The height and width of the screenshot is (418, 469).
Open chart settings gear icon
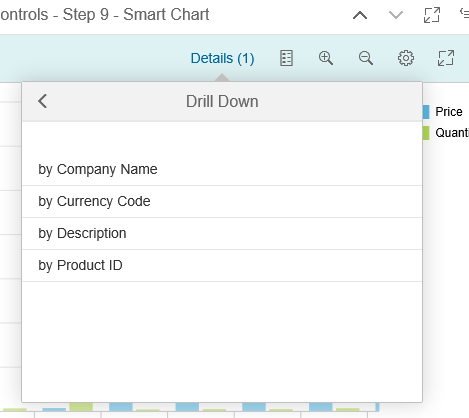406,58
